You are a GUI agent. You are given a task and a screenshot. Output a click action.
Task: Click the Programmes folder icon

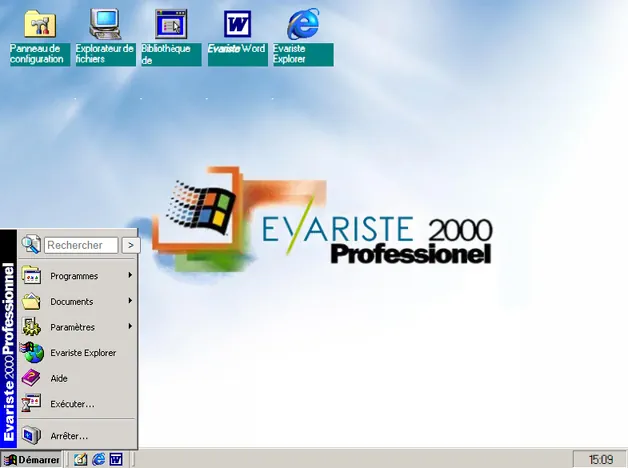click(31, 275)
